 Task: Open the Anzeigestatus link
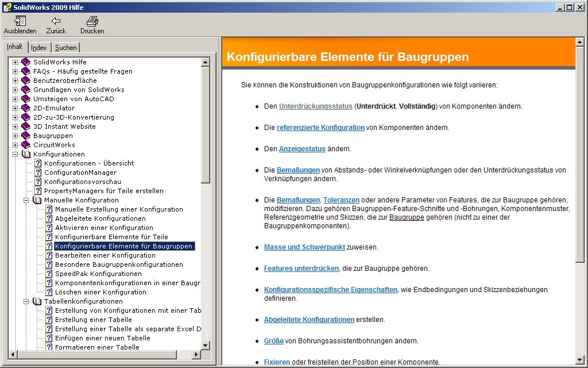pos(302,149)
